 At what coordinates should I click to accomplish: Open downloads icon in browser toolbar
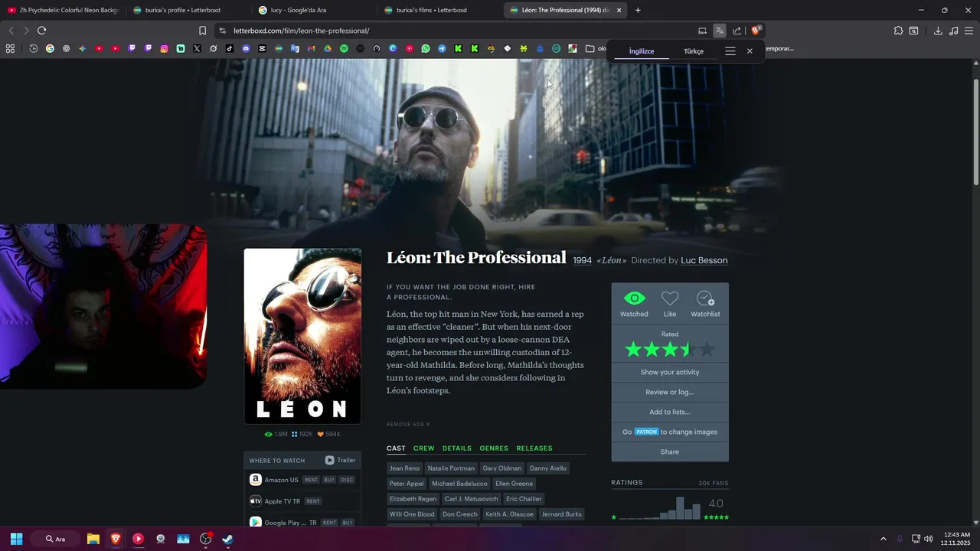point(938,31)
